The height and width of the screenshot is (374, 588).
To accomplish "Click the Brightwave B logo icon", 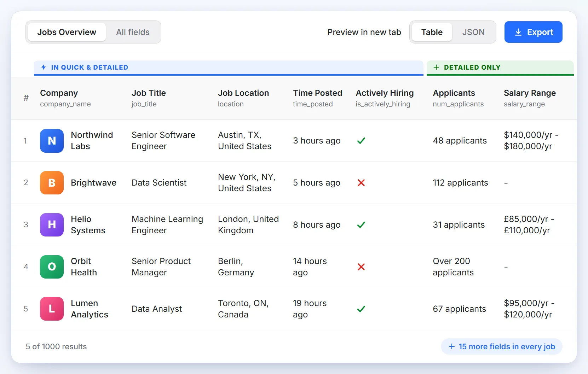I will click(x=52, y=183).
